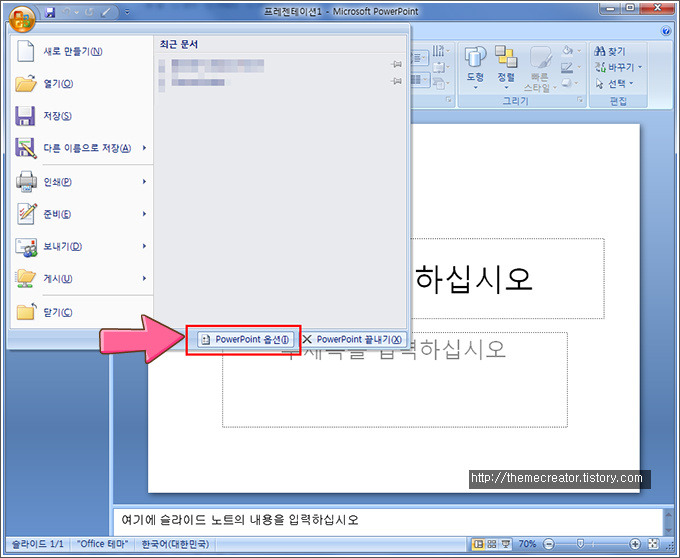Choose 새로 만들기(N) to create a new presentation
This screenshot has width=680, height=558.
pyautogui.click(x=82, y=51)
